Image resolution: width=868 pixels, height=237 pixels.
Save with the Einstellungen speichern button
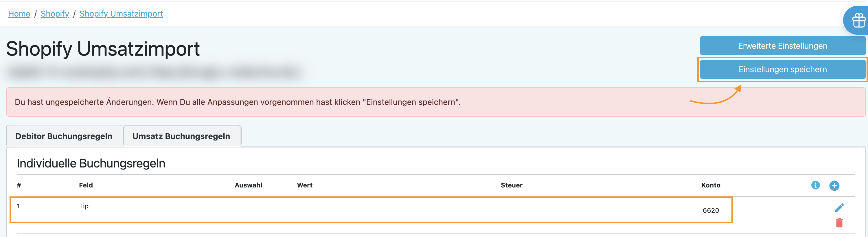click(x=782, y=70)
